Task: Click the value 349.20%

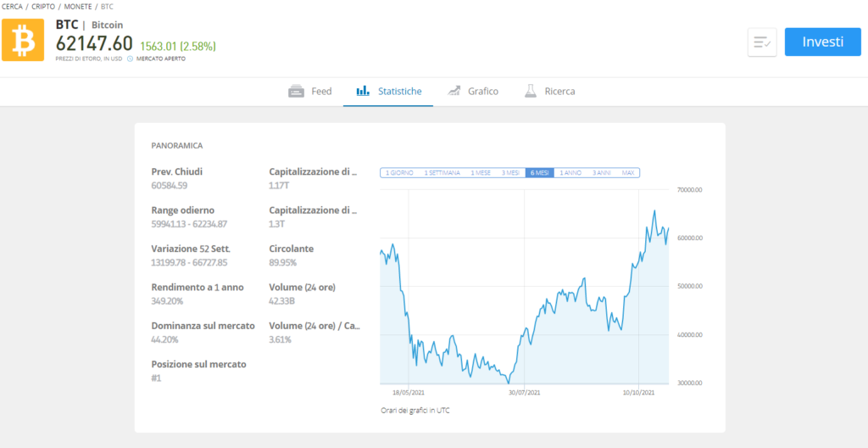Action: click(168, 301)
